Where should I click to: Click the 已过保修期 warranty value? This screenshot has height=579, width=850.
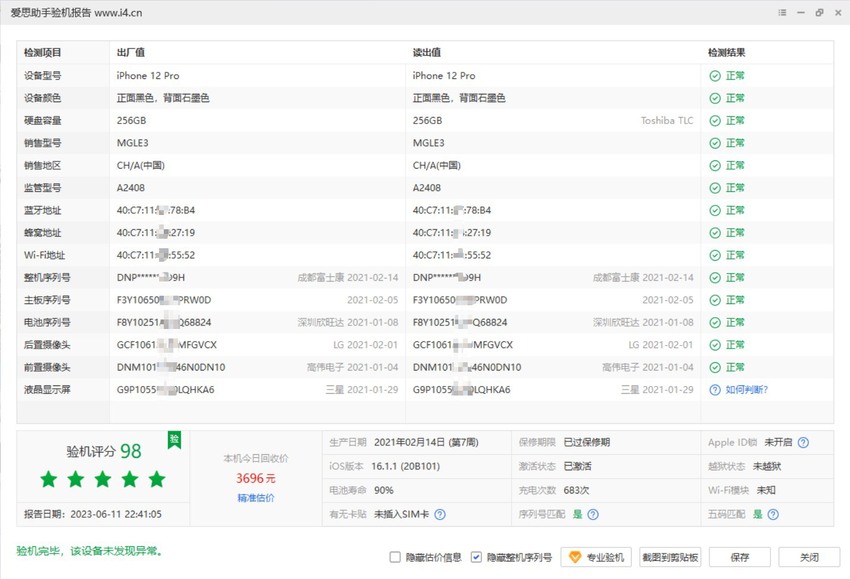point(587,442)
